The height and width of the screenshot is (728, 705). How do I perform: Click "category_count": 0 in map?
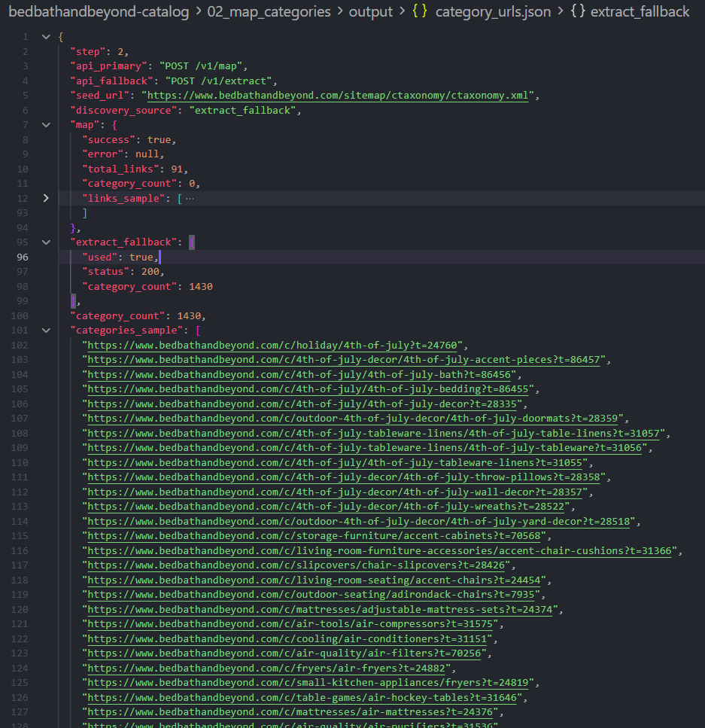[141, 184]
